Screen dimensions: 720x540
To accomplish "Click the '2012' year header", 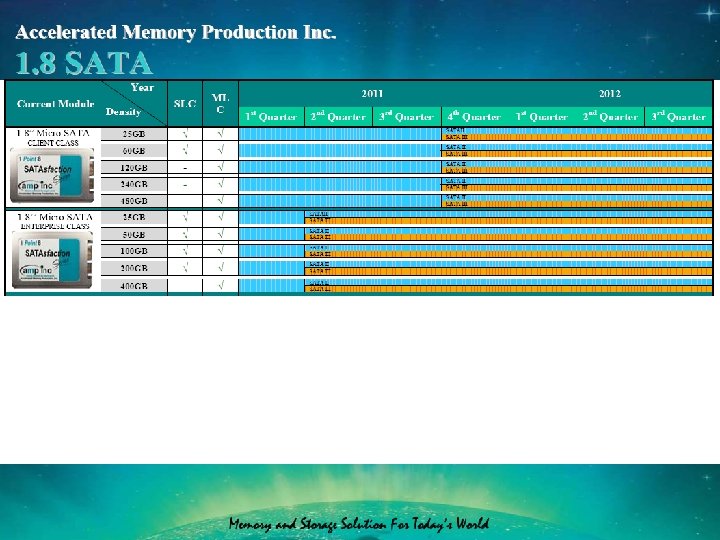I will (x=610, y=94).
